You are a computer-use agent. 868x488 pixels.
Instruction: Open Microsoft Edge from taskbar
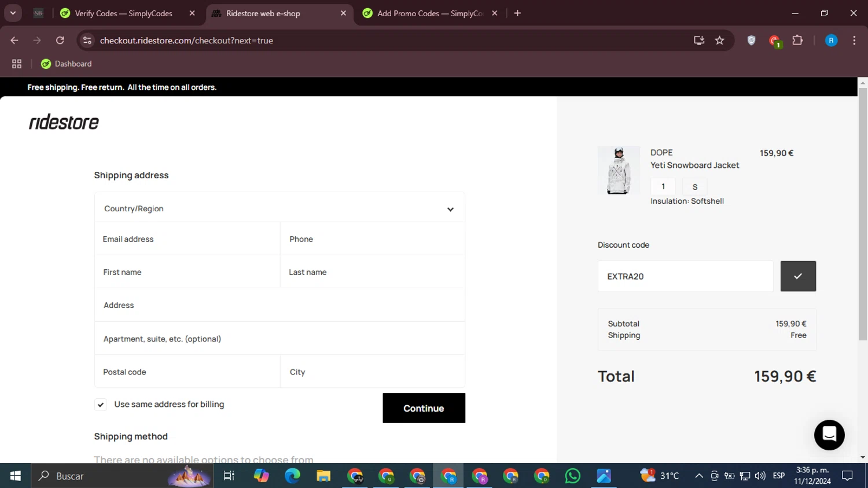click(292, 476)
